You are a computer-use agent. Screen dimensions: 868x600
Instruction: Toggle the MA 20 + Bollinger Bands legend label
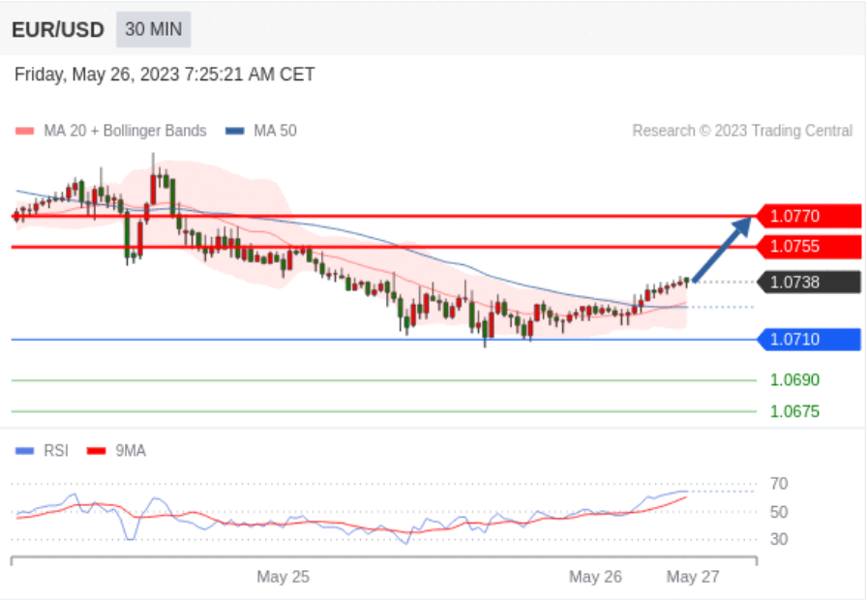pos(124,131)
